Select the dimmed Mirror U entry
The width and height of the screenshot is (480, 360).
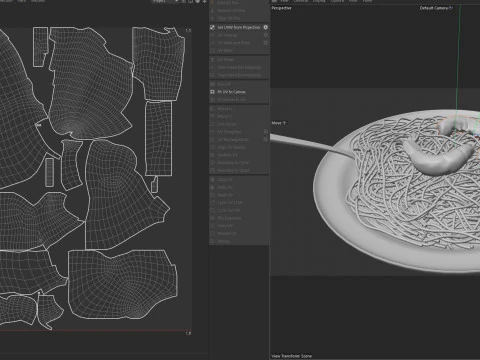click(225, 109)
